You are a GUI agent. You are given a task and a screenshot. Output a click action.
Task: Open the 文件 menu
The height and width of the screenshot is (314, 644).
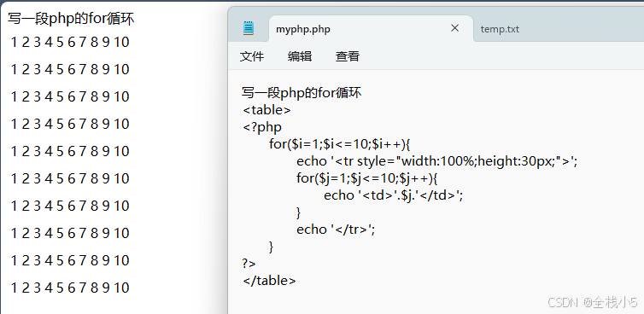point(252,56)
